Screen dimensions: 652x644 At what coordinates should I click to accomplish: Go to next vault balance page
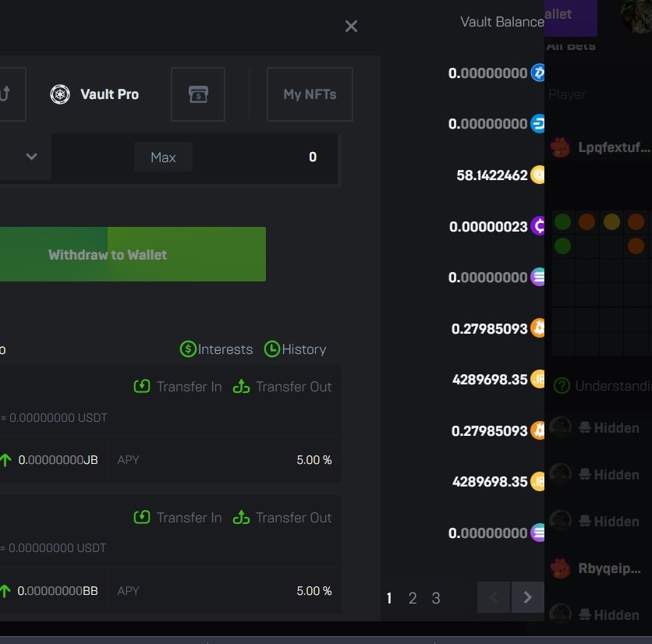coord(528,598)
